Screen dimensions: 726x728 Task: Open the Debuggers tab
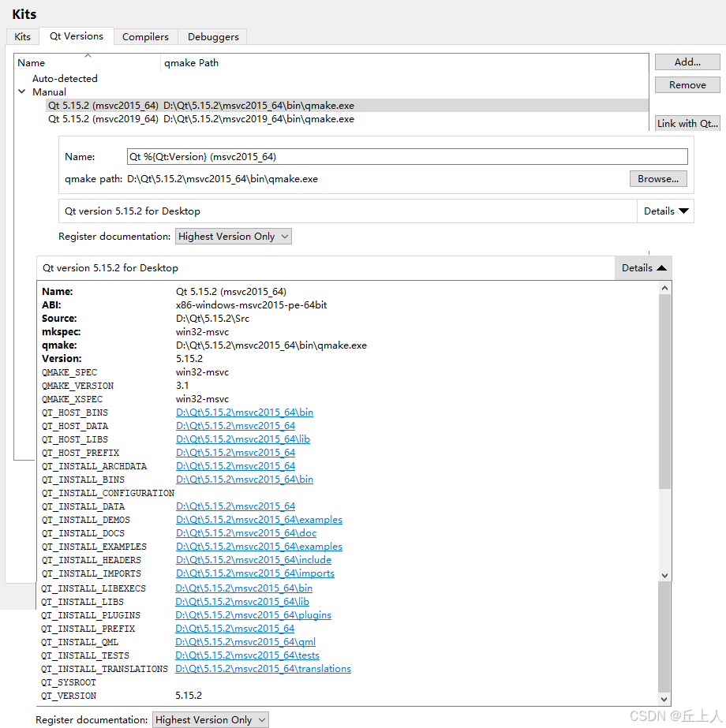[x=212, y=36]
